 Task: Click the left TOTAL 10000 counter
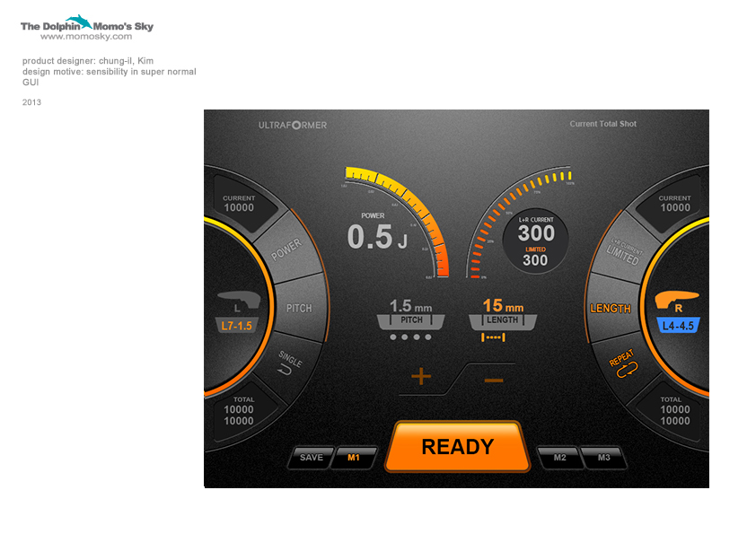click(239, 412)
